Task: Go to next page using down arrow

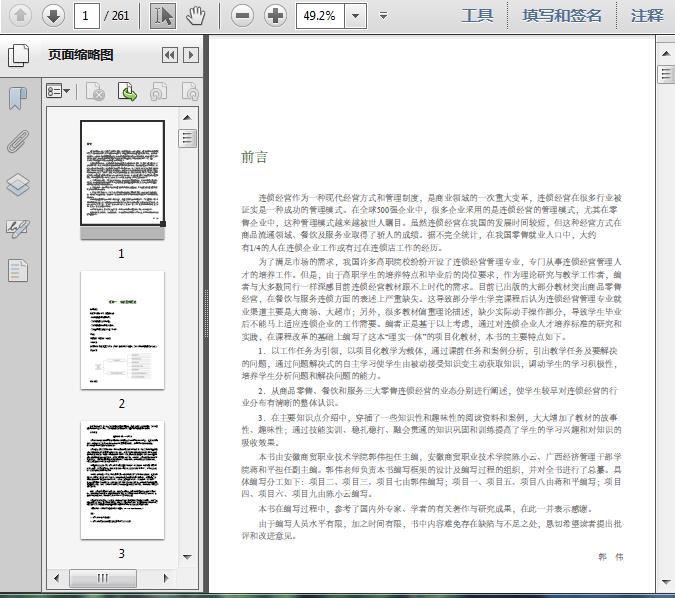Action: [x=53, y=16]
